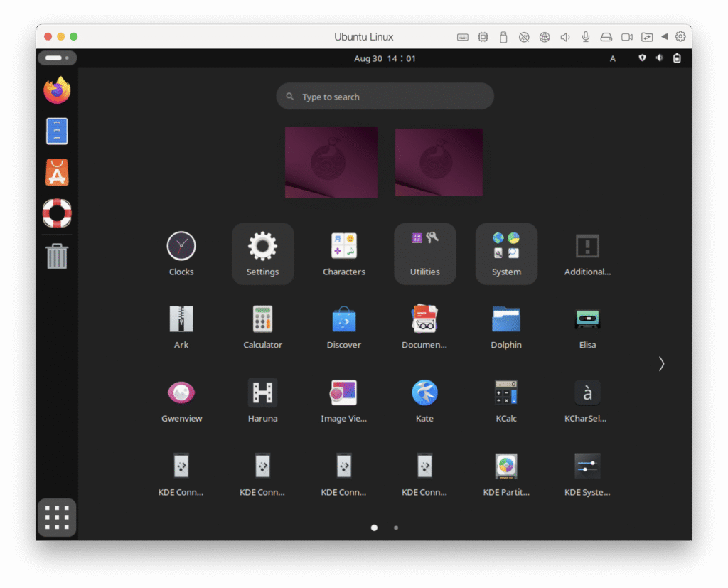Open the clock calendar menu

pos(385,58)
